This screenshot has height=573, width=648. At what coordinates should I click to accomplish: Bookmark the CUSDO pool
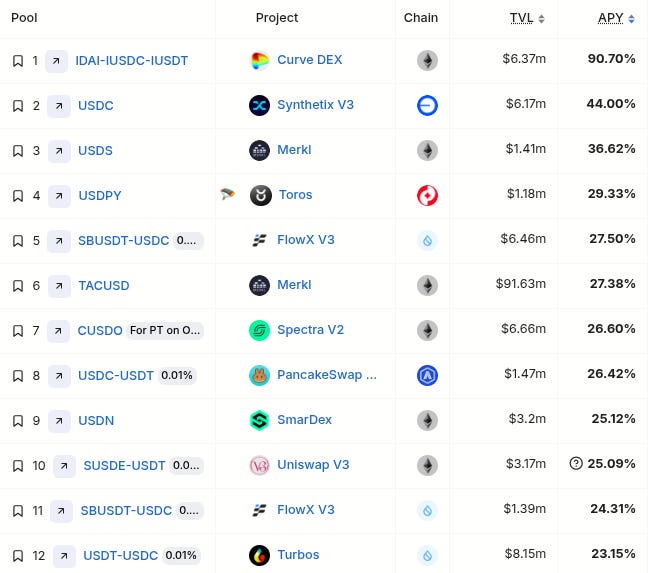(x=18, y=331)
